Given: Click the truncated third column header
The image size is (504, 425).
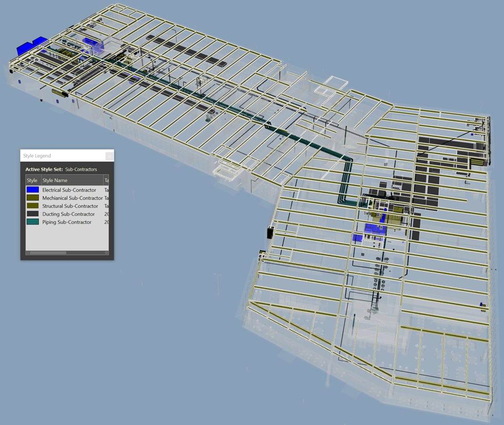Looking at the screenshot, I should click(106, 180).
